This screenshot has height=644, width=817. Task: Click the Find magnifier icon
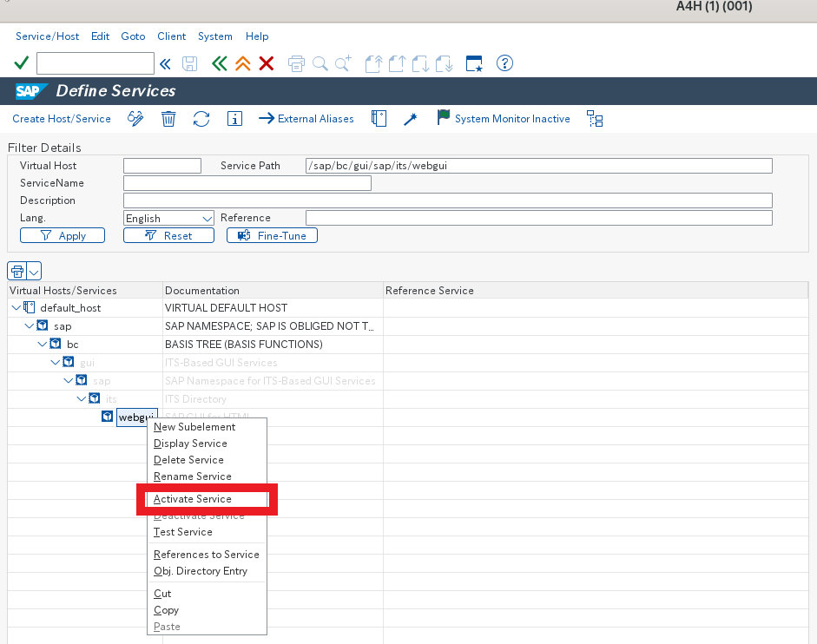tap(320, 63)
